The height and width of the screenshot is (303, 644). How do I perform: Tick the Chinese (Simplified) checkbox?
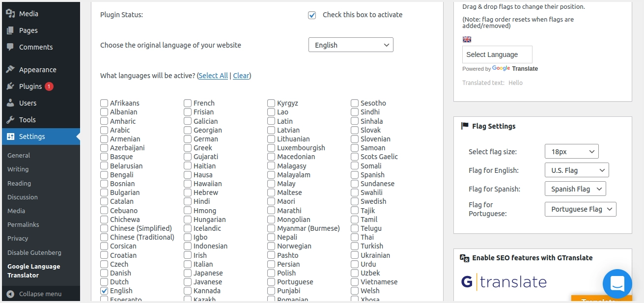pyautogui.click(x=104, y=228)
